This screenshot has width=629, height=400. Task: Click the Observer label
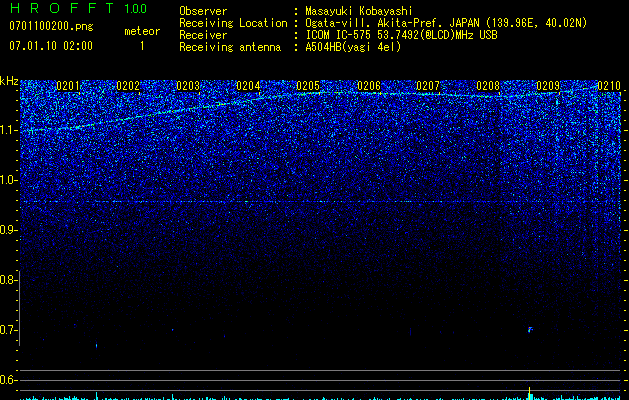[203, 11]
